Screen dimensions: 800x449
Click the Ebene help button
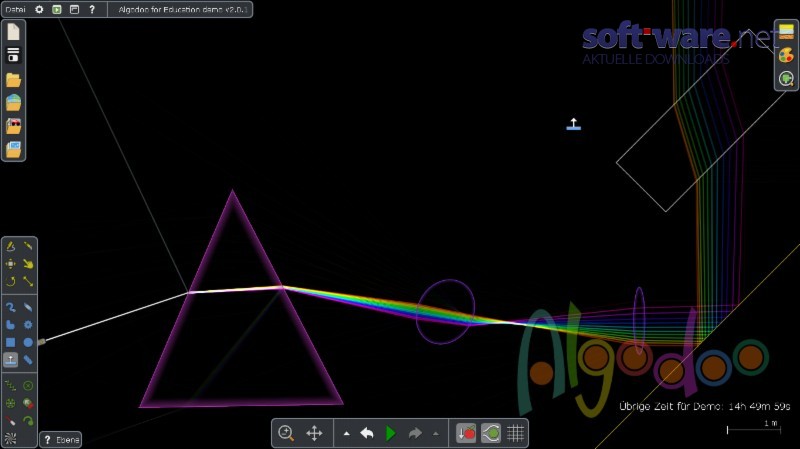61,439
